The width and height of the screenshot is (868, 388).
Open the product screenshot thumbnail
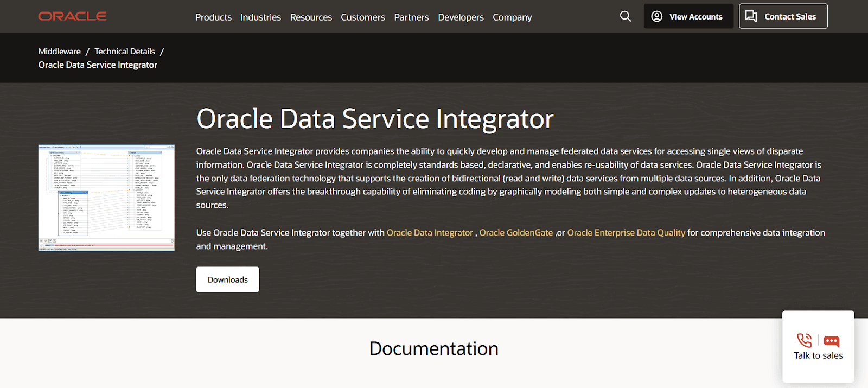106,198
